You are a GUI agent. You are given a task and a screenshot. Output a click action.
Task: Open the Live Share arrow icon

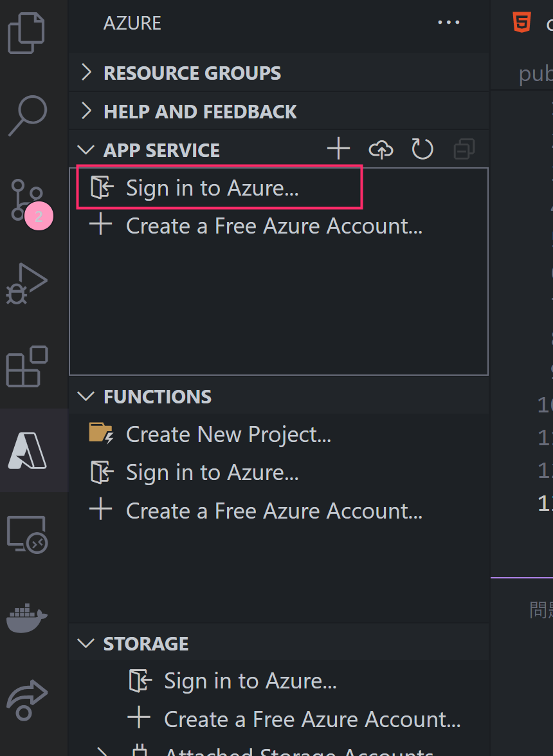click(26, 700)
